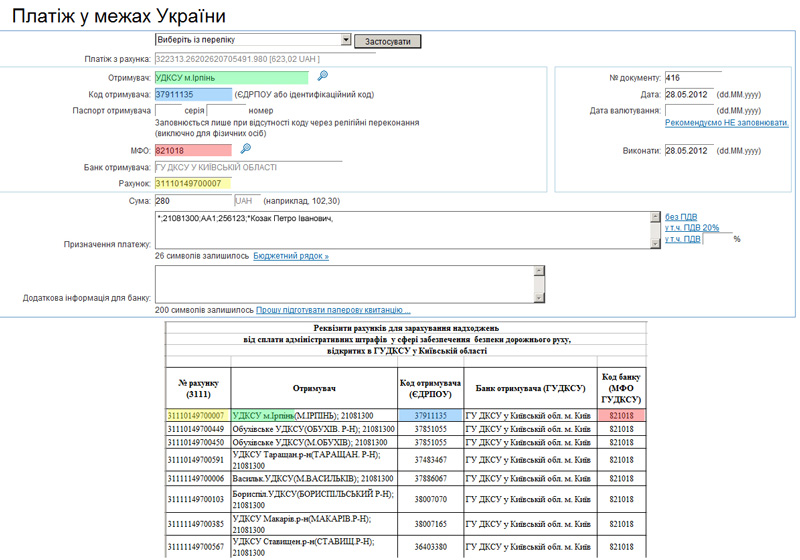Click table cell 31110149700591

click(x=198, y=460)
